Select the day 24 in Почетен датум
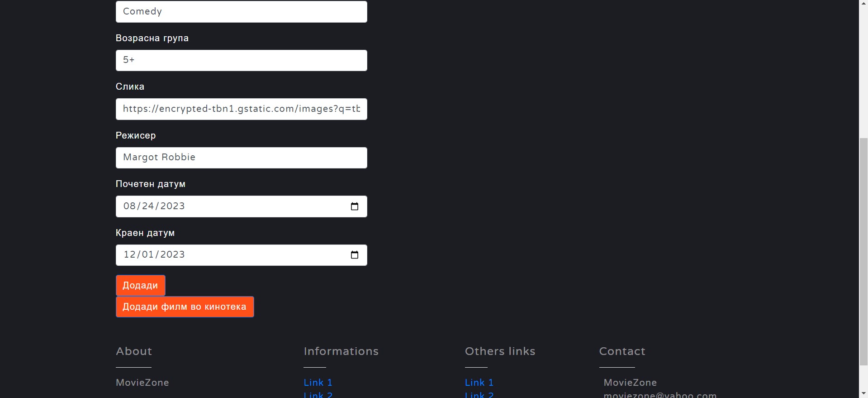Viewport: 868px width, 398px height. coord(148,206)
